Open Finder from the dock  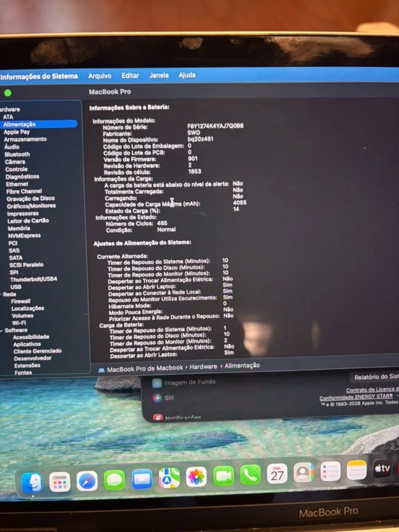(32, 482)
